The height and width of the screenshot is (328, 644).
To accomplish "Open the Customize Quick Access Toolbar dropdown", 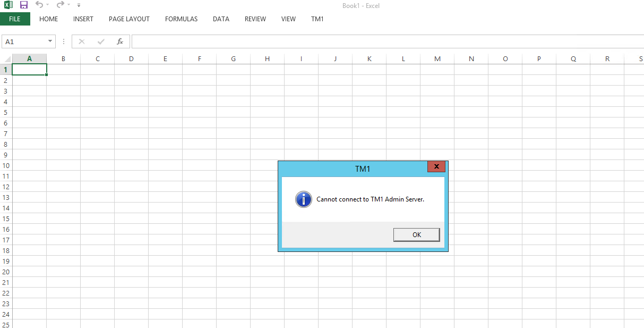I will click(79, 5).
